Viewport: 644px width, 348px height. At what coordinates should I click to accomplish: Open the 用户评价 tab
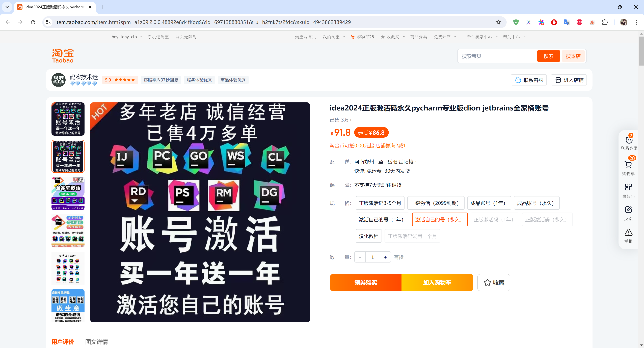coord(63,341)
